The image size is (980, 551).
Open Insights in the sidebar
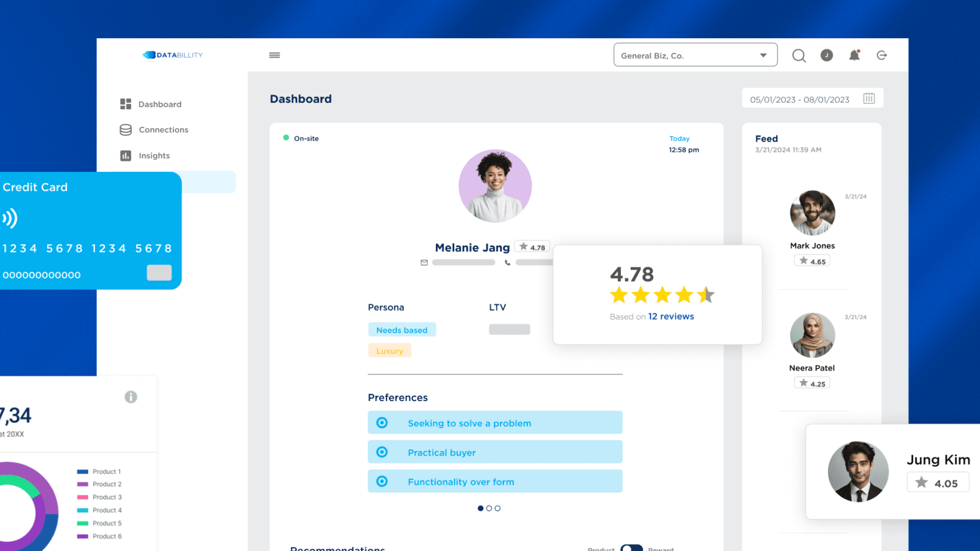pyautogui.click(x=154, y=156)
